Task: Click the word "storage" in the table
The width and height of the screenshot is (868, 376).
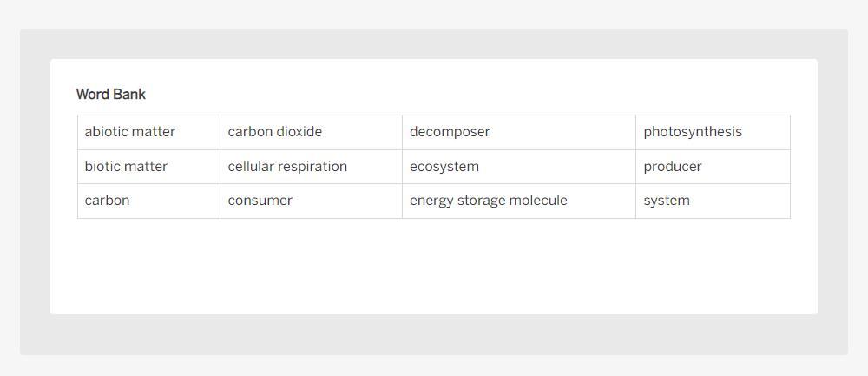Action: (x=483, y=201)
